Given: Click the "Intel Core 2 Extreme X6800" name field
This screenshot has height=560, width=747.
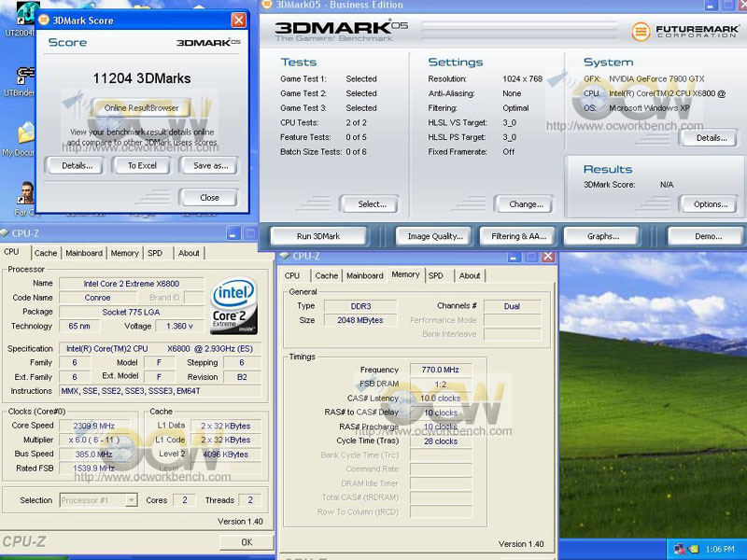Looking at the screenshot, I should click(132, 284).
